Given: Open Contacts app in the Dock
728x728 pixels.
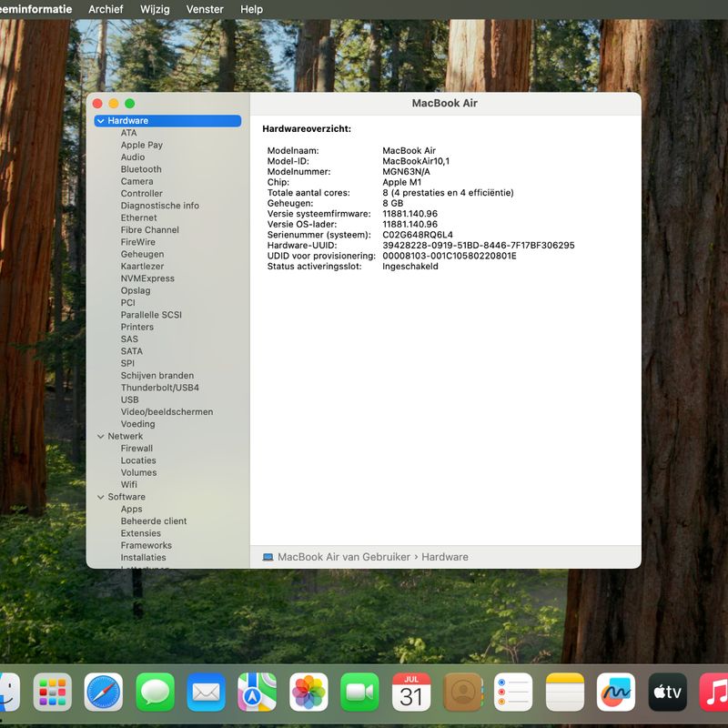Looking at the screenshot, I should pyautogui.click(x=462, y=693).
